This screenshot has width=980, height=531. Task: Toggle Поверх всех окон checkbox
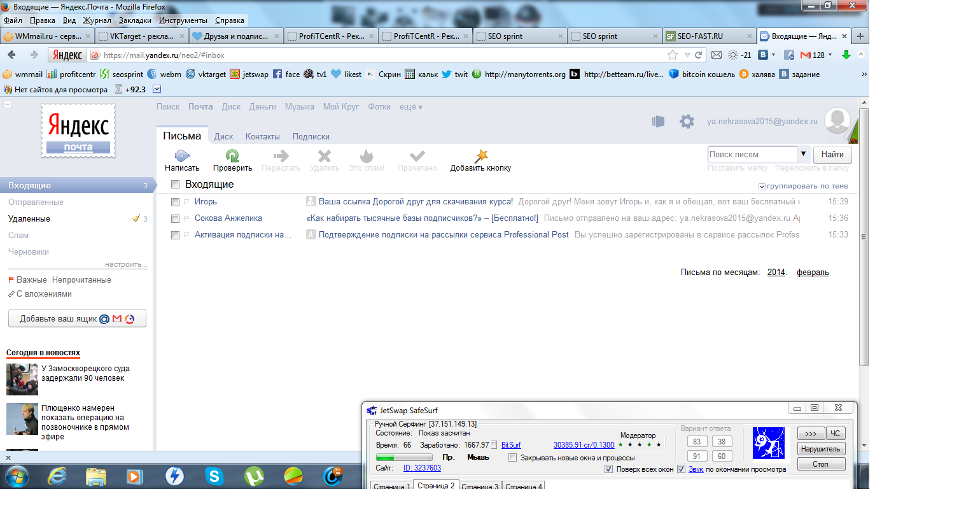pyautogui.click(x=608, y=469)
